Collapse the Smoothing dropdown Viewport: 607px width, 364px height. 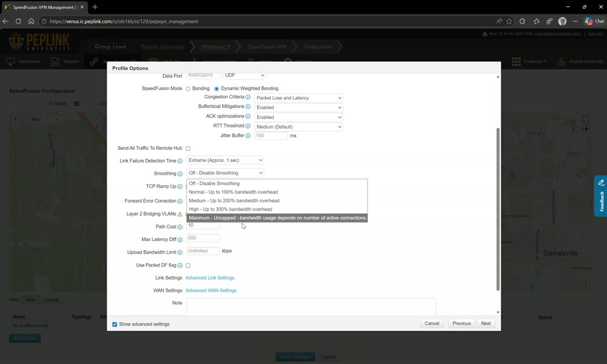[x=225, y=173]
